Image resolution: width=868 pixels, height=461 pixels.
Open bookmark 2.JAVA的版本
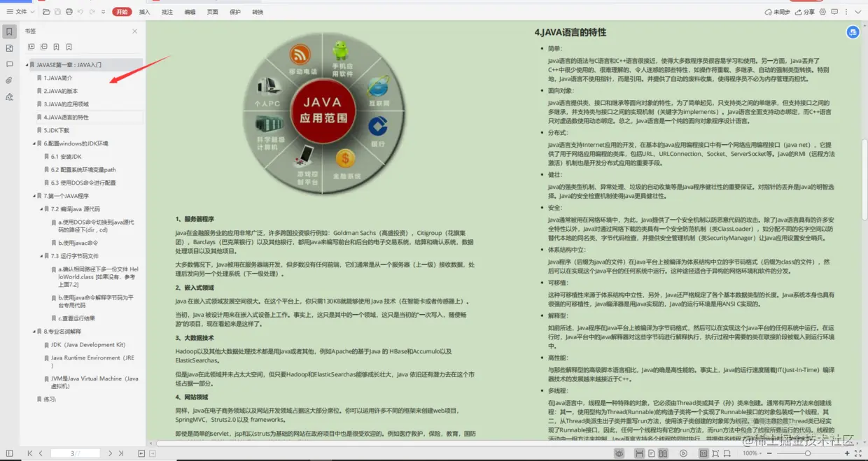[60, 91]
